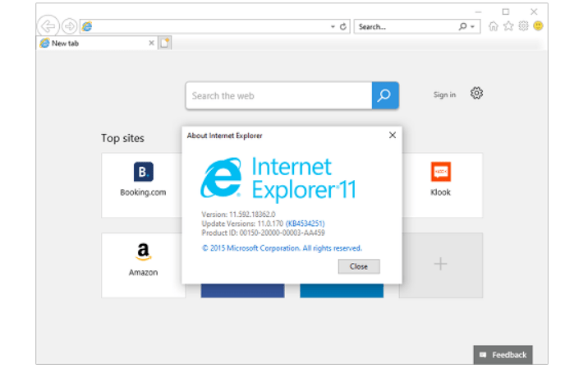Click the Search the web input box
Screen dimensions: 588x369
pos(278,95)
